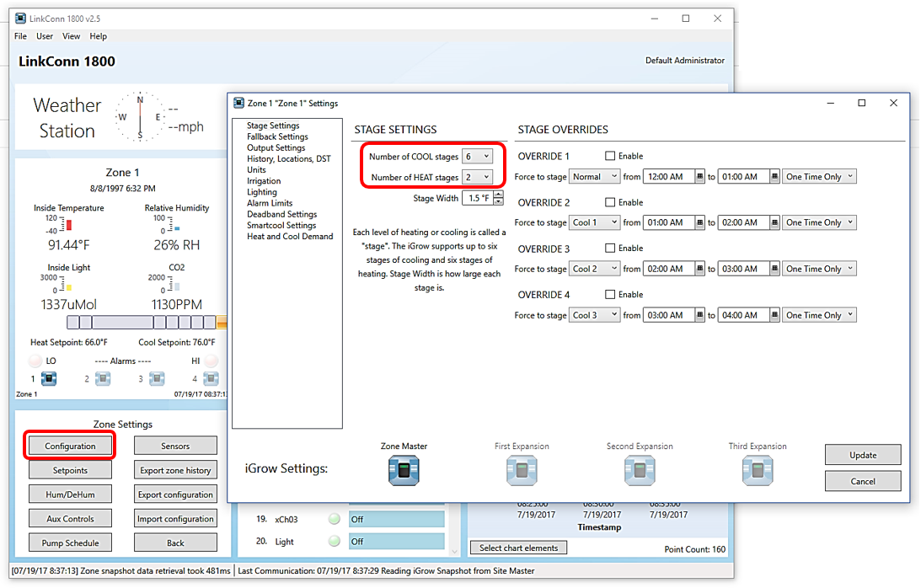
Task: Select Lighting in settings list
Action: tap(262, 192)
